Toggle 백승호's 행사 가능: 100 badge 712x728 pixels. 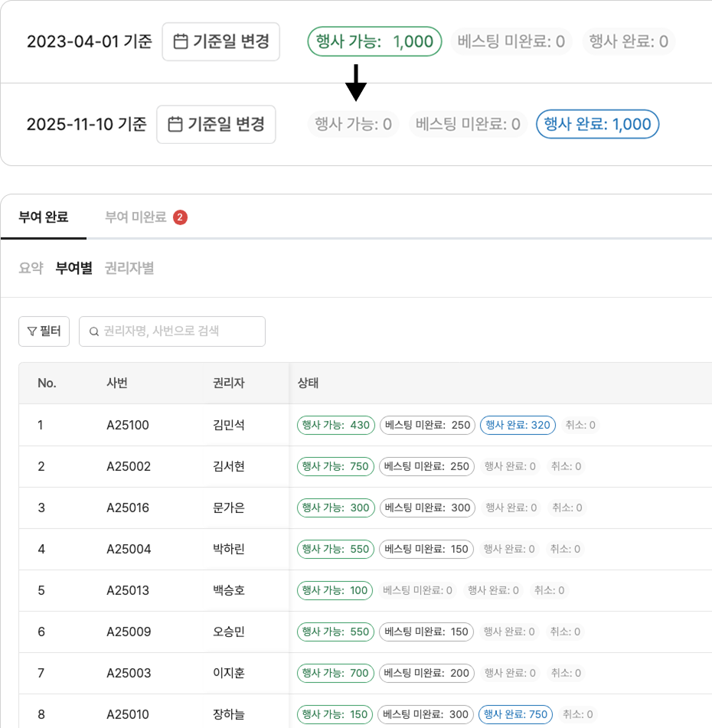coord(335,590)
